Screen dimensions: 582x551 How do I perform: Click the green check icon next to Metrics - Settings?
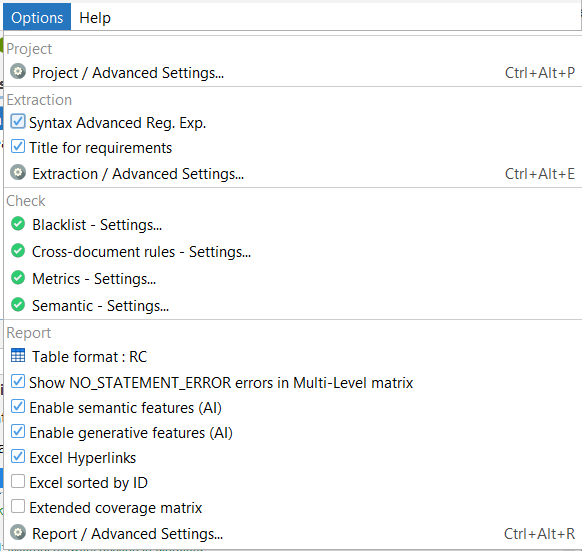18,278
